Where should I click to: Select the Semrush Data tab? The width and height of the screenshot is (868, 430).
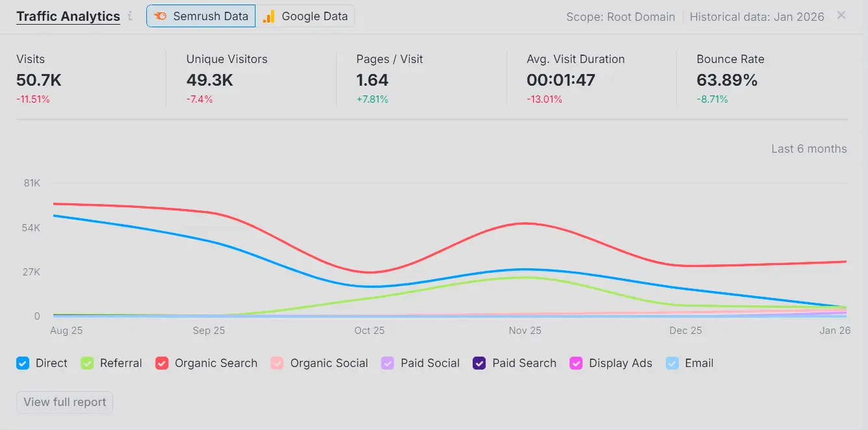(201, 16)
